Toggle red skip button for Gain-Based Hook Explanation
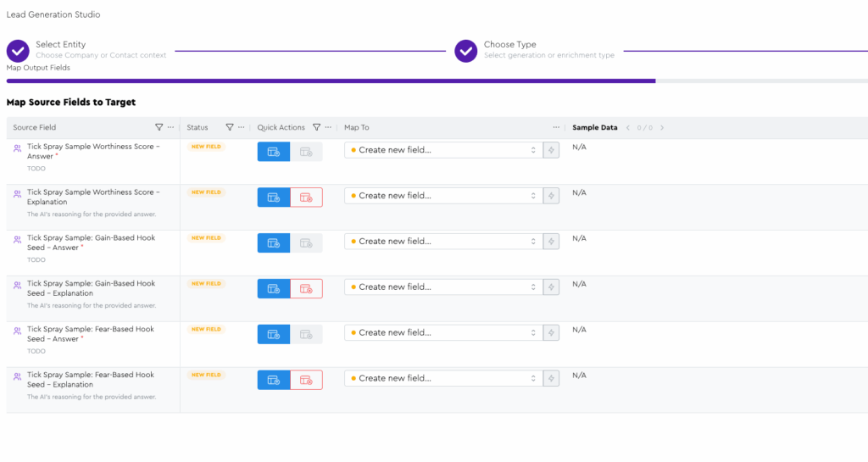 click(x=306, y=289)
